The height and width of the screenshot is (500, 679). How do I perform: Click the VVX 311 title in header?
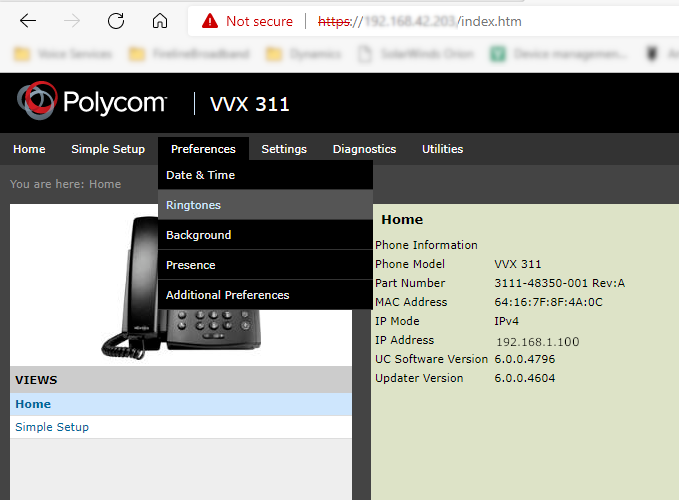(x=250, y=104)
